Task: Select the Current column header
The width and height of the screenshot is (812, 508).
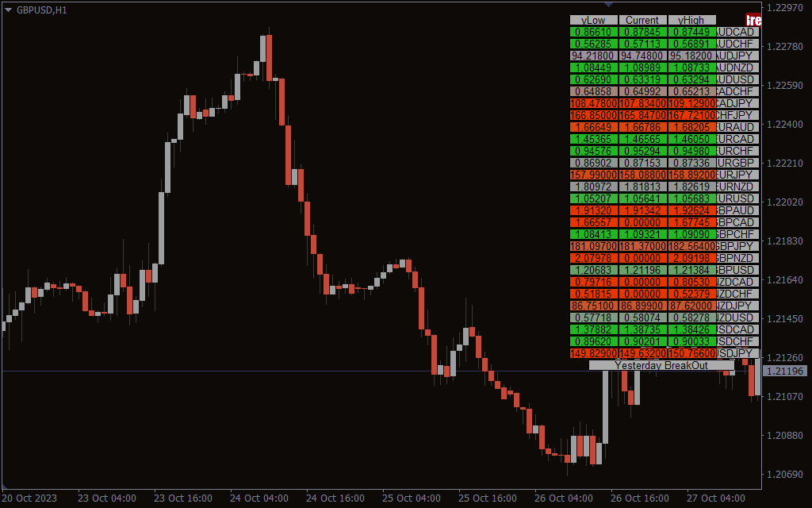Action: (642, 20)
